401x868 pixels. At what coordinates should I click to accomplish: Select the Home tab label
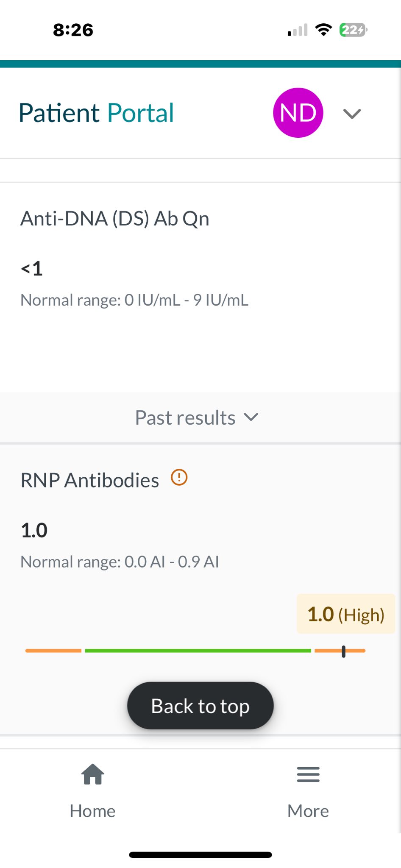click(x=92, y=811)
